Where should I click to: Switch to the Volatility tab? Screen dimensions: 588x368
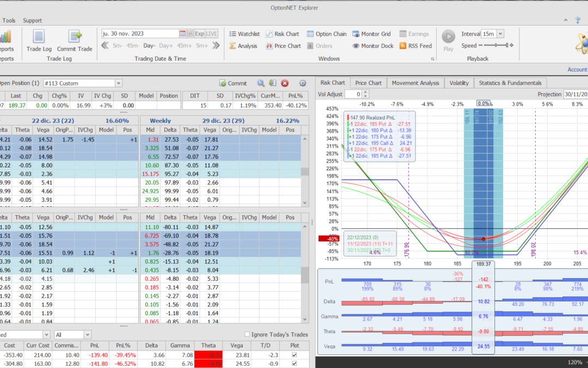click(458, 83)
